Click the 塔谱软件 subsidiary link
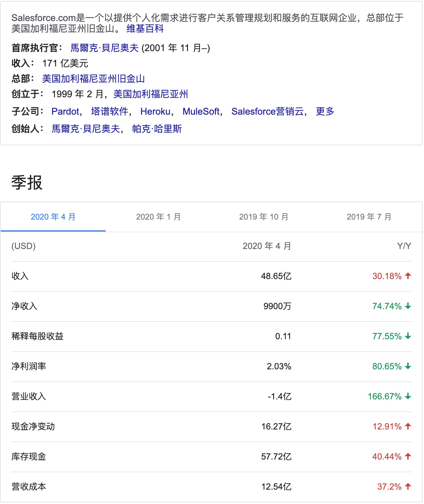The width and height of the screenshot is (424, 504). [110, 112]
